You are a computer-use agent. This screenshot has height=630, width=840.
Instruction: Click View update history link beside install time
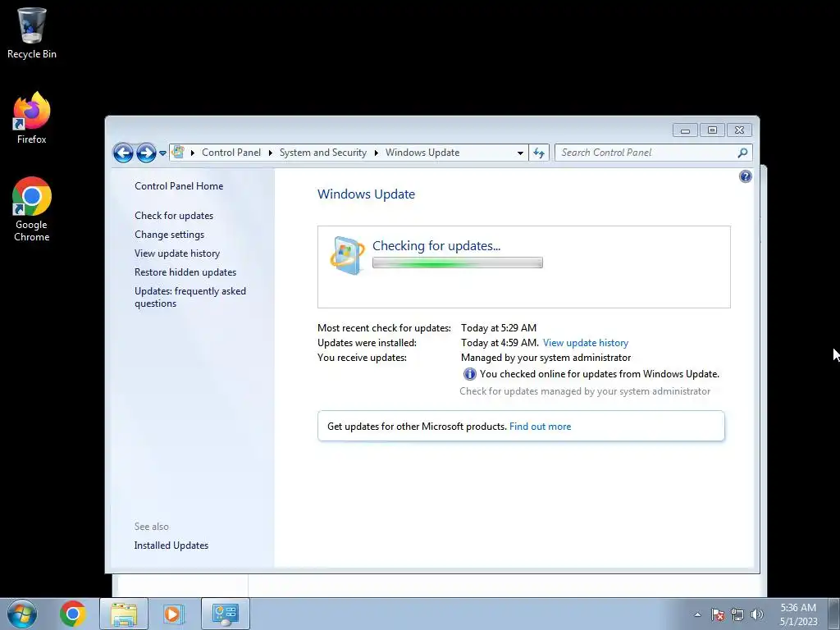[586, 343]
